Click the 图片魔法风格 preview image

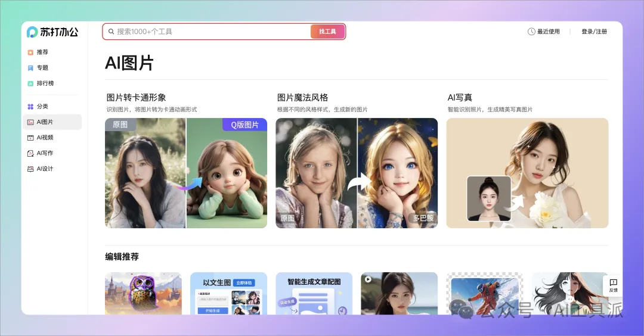[x=357, y=173]
